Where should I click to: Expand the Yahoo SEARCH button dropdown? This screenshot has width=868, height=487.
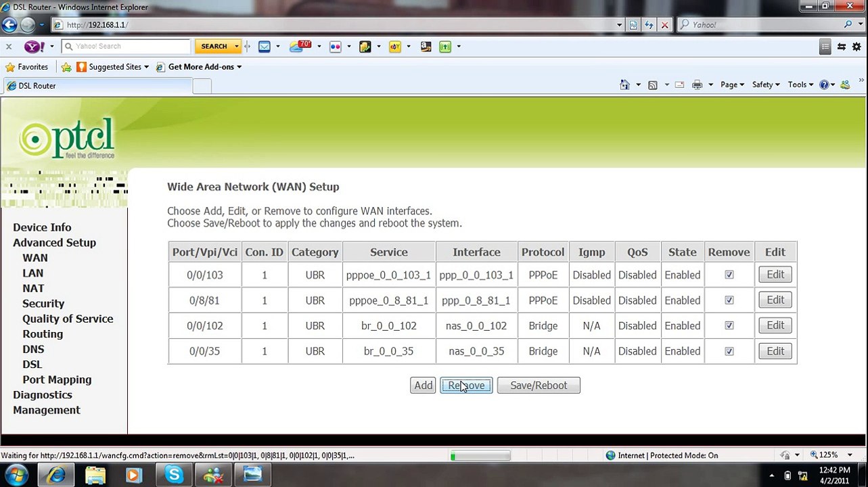(237, 47)
